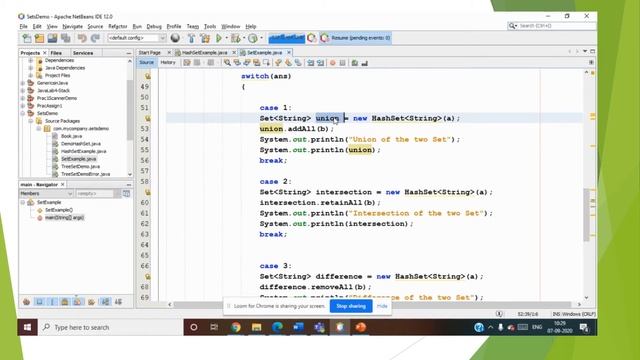The width and height of the screenshot is (640, 360).
Task: Switch to the Start Page tab
Action: (x=149, y=53)
